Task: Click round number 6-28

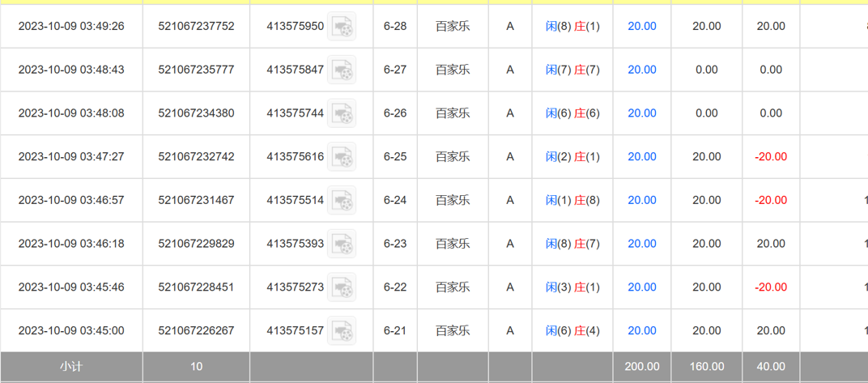Action: [395, 26]
